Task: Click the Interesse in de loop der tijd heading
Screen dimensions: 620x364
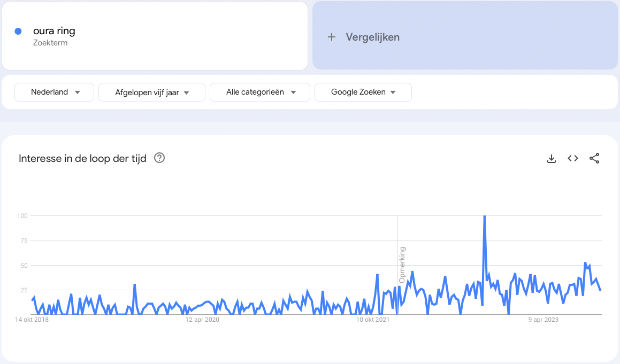Action: coord(82,158)
